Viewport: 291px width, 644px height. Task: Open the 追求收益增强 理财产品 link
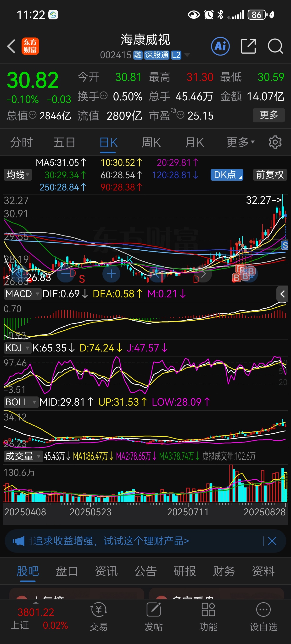[111, 541]
